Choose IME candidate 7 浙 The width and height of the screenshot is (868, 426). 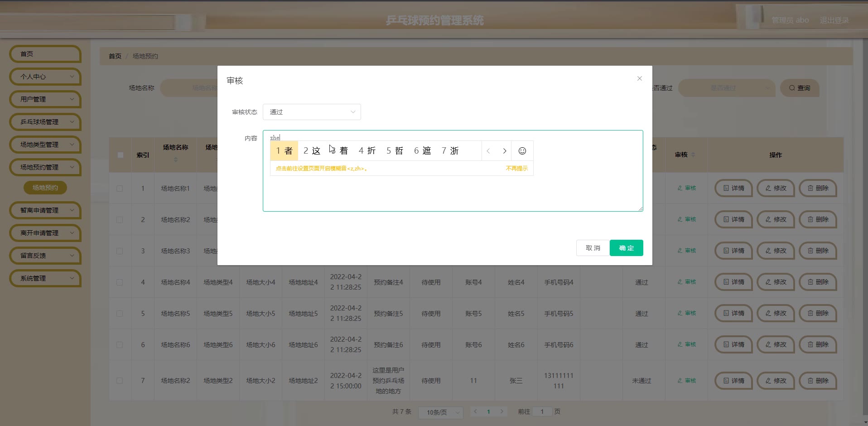click(450, 151)
